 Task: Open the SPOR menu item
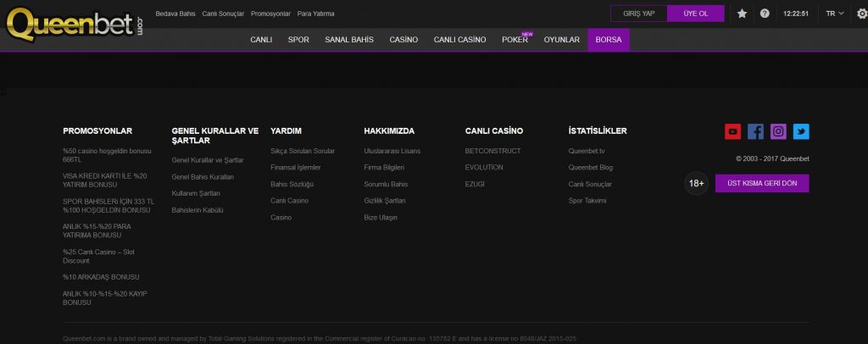click(298, 40)
